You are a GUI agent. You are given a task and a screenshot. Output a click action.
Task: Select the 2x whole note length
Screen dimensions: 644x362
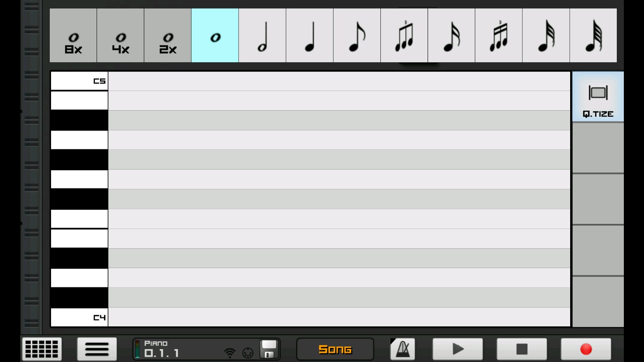[168, 36]
